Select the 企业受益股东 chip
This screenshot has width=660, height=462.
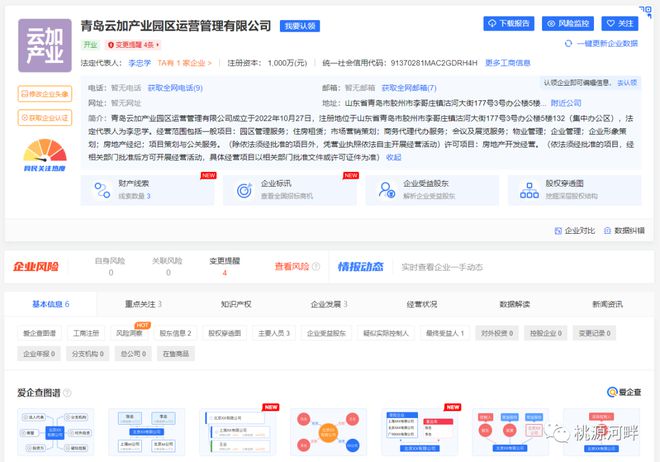click(326, 333)
